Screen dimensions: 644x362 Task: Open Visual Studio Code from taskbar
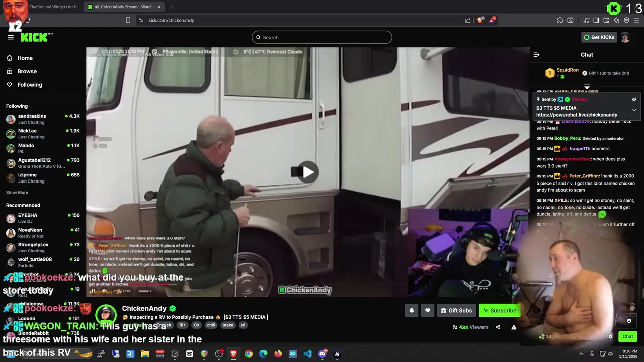point(307,354)
